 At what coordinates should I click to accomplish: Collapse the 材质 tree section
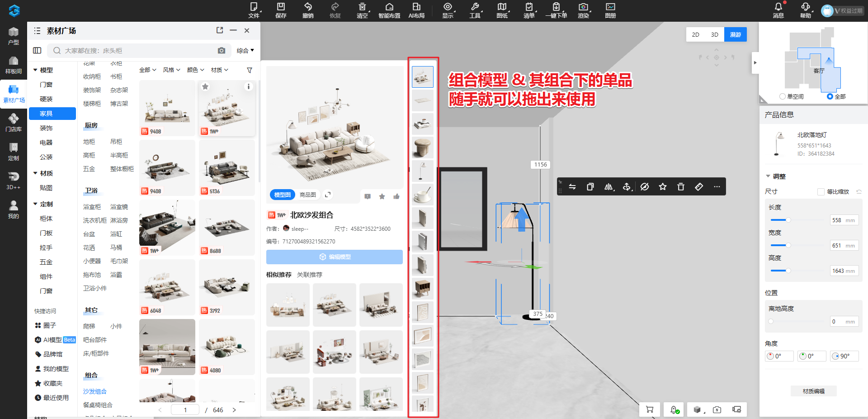(35, 173)
